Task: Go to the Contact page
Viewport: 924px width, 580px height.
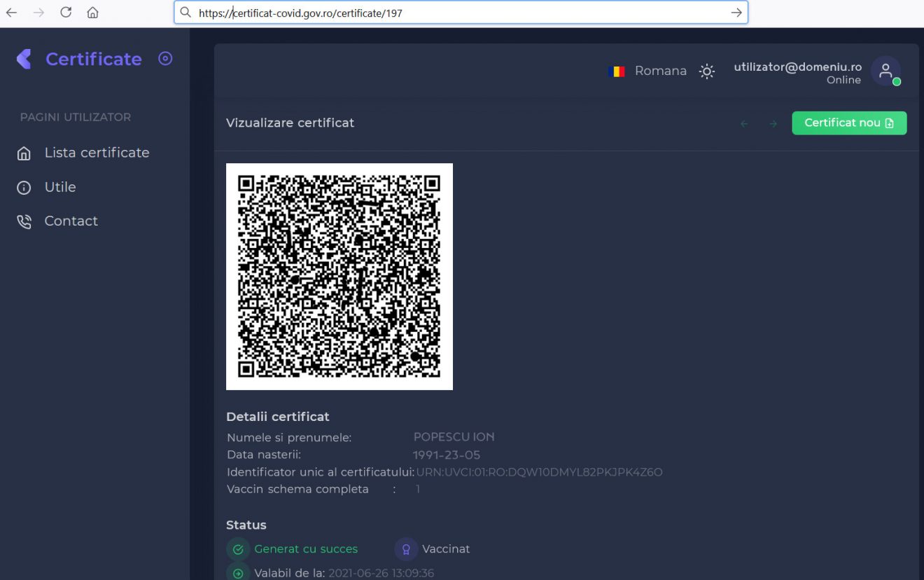Action: click(71, 221)
